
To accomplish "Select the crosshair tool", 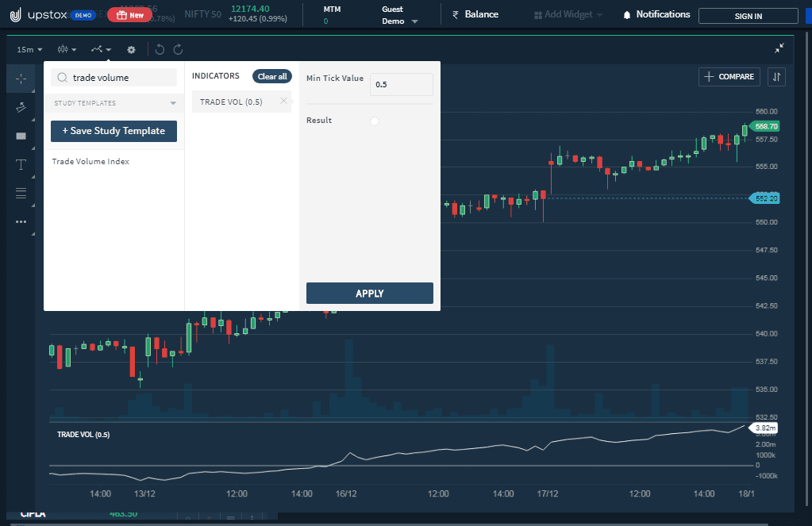I will click(21, 79).
